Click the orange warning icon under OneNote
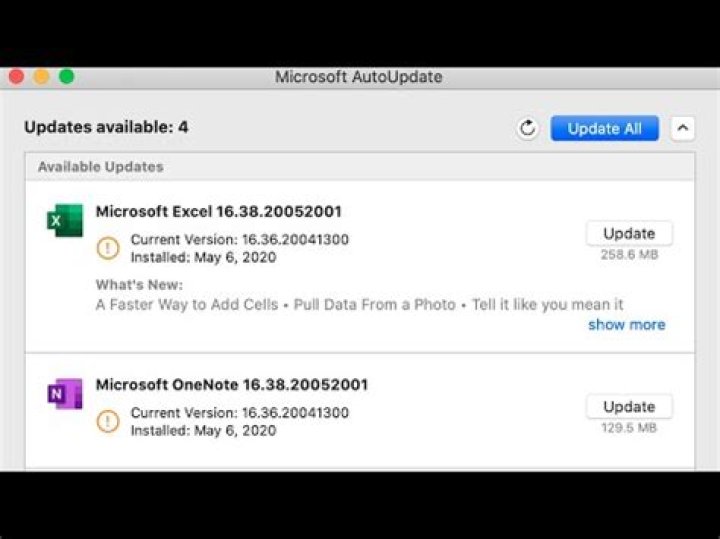 click(x=107, y=421)
